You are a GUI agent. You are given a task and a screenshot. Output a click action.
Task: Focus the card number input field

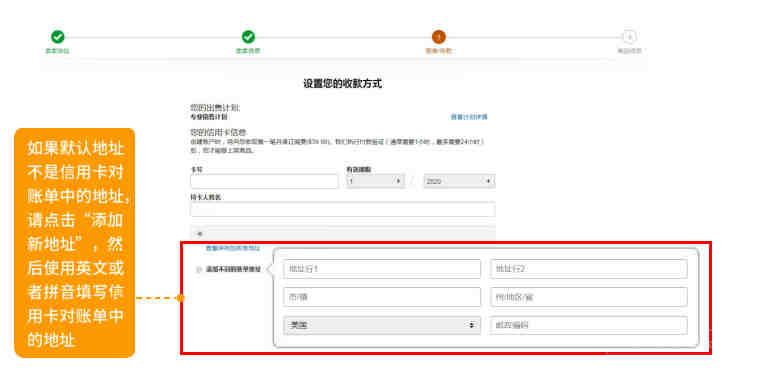[x=264, y=181]
